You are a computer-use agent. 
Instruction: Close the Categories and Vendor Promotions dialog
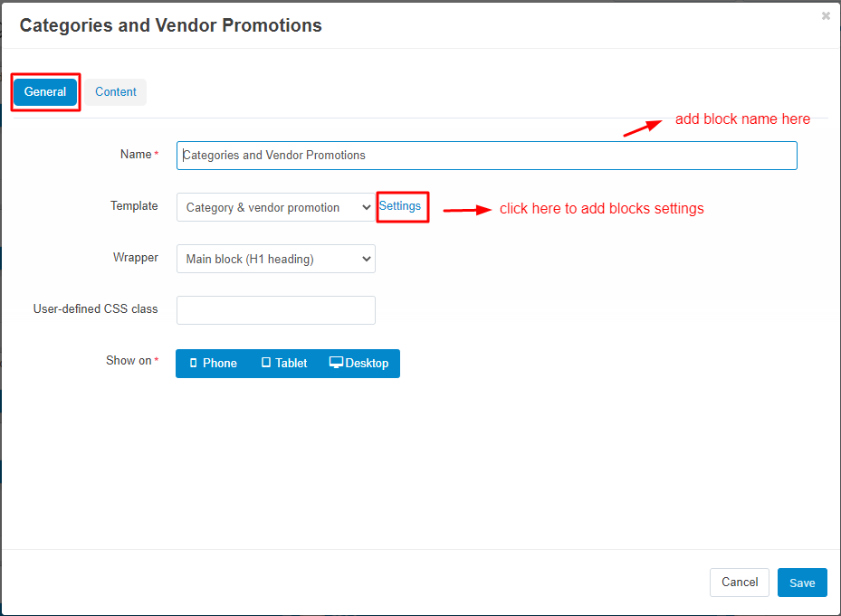(826, 16)
